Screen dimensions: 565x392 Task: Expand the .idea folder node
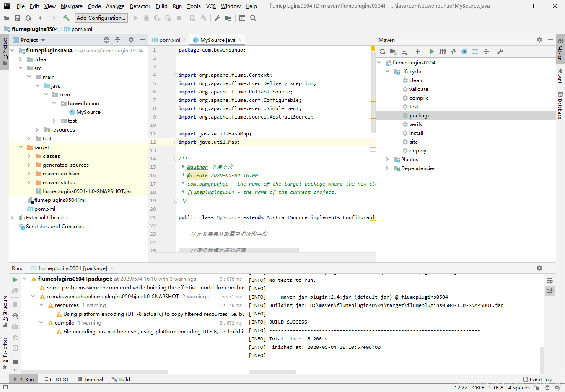tap(21, 59)
